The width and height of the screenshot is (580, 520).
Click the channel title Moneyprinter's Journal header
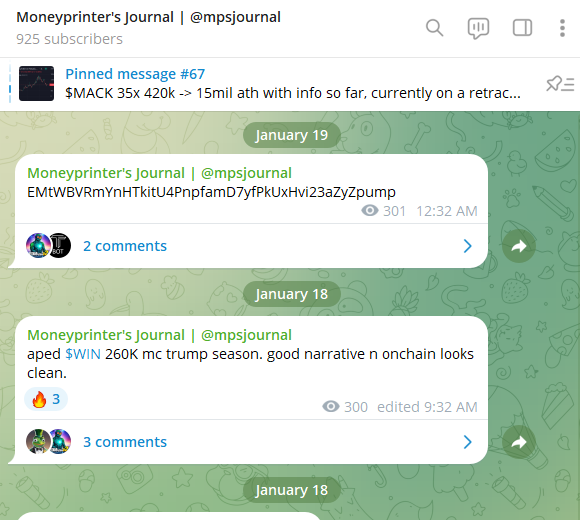[148, 17]
